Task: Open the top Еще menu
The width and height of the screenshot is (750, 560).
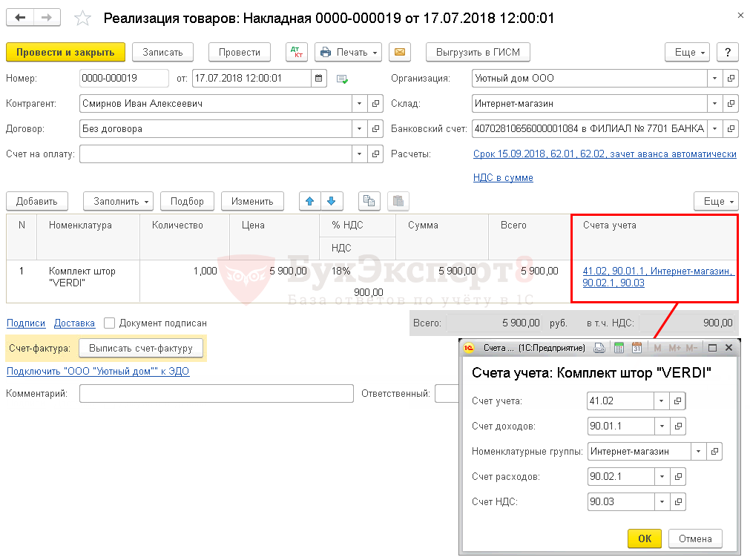Action: [x=687, y=53]
